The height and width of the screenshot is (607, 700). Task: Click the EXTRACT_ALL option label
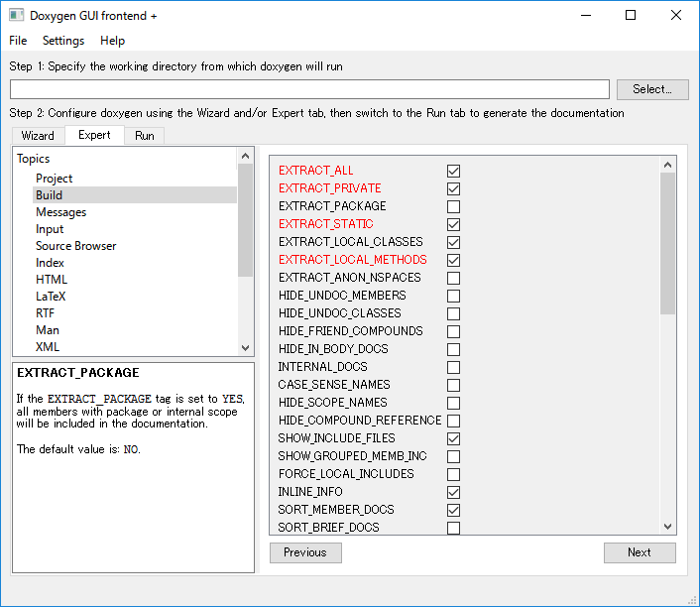click(315, 171)
